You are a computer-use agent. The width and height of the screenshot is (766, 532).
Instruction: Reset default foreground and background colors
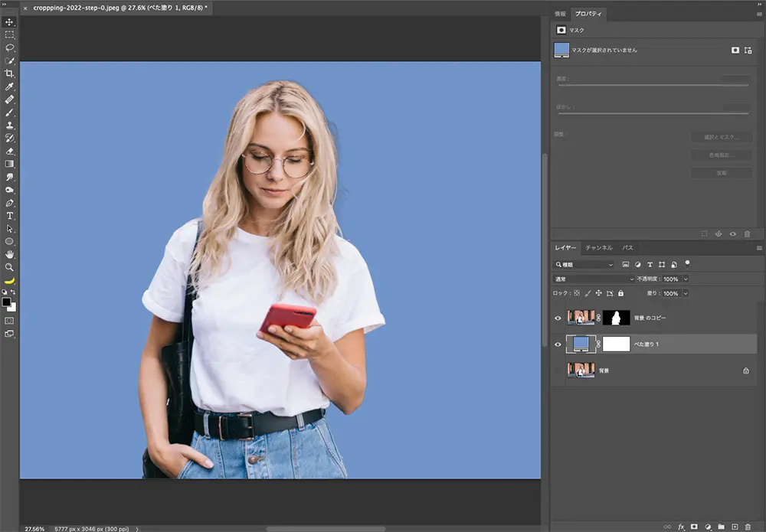click(5, 292)
